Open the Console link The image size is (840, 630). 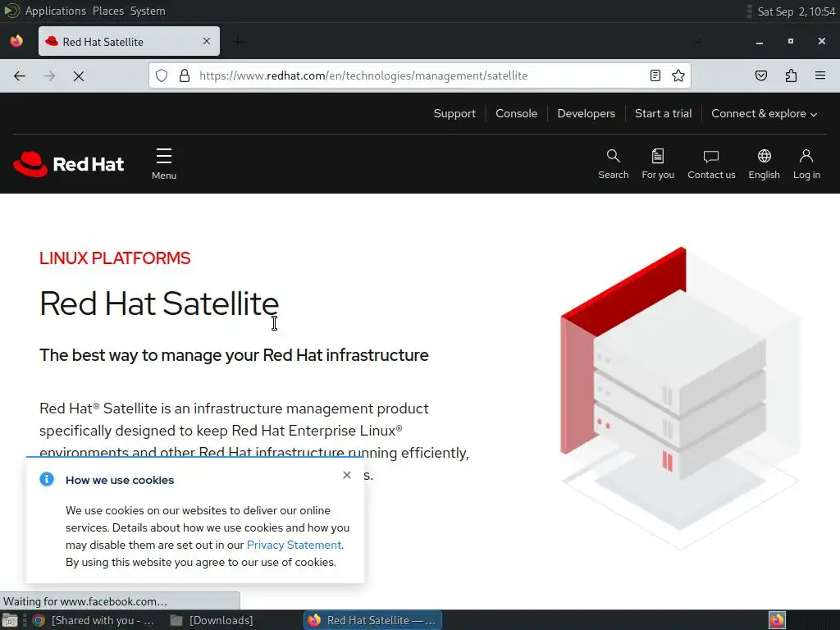[517, 113]
